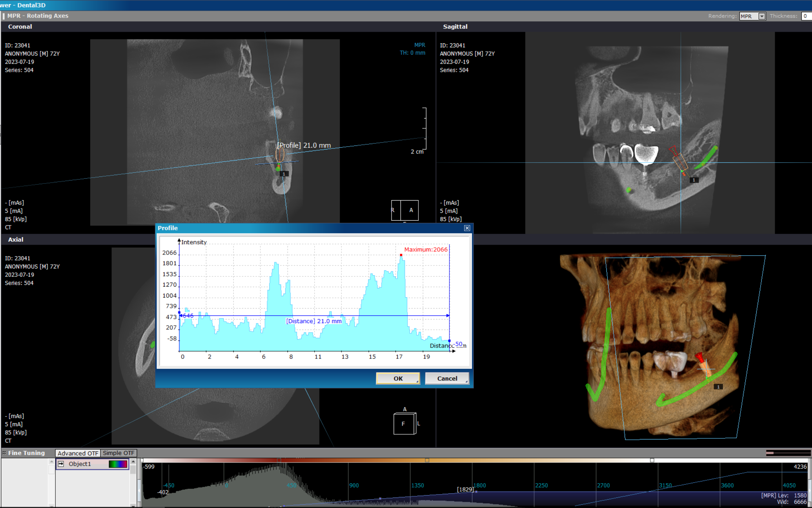Click the arrow icon beside Object1

[x=61, y=464]
